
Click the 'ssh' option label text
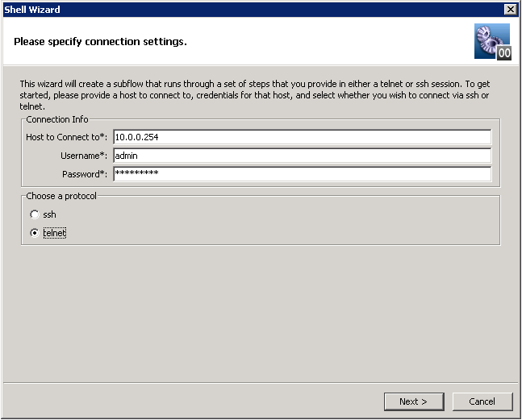[x=49, y=214]
